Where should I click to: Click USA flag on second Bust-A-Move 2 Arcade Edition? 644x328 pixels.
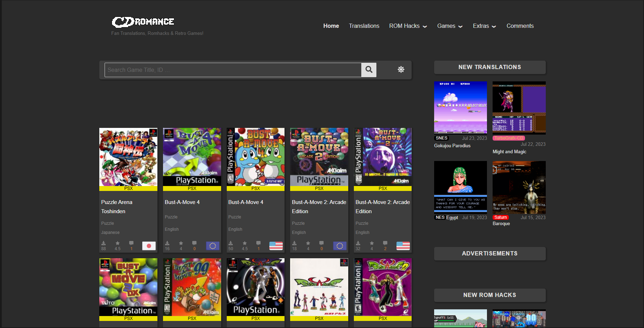[403, 246]
